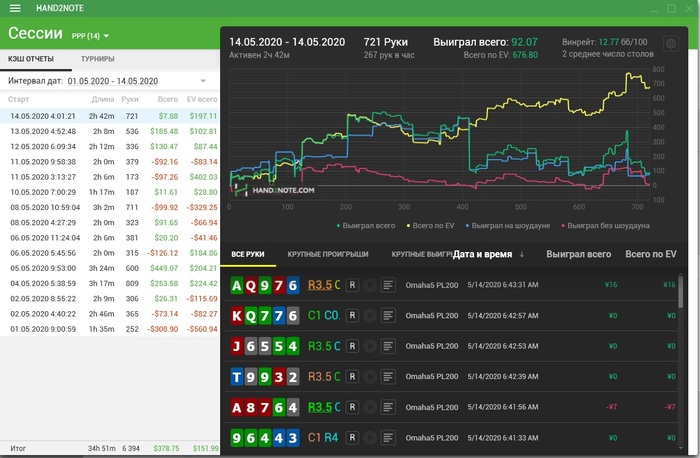Click play button for T9932 hand

370,376
